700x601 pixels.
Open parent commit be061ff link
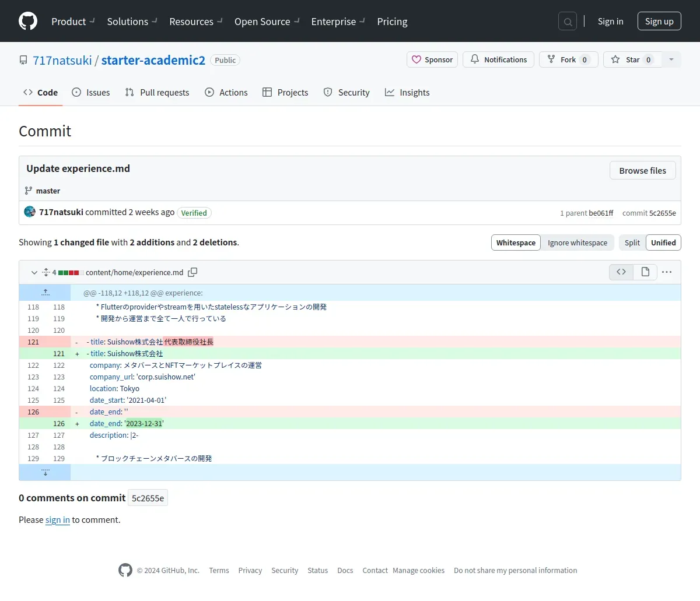point(601,213)
